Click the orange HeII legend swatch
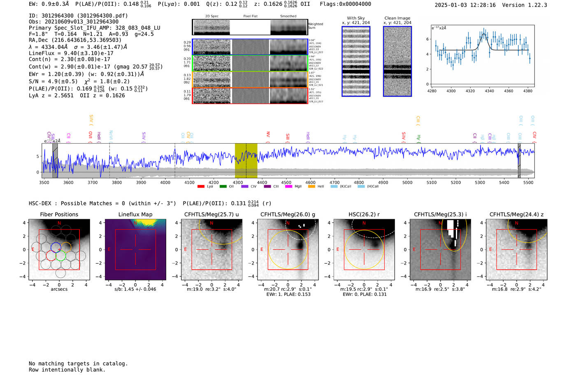 (x=311, y=187)
